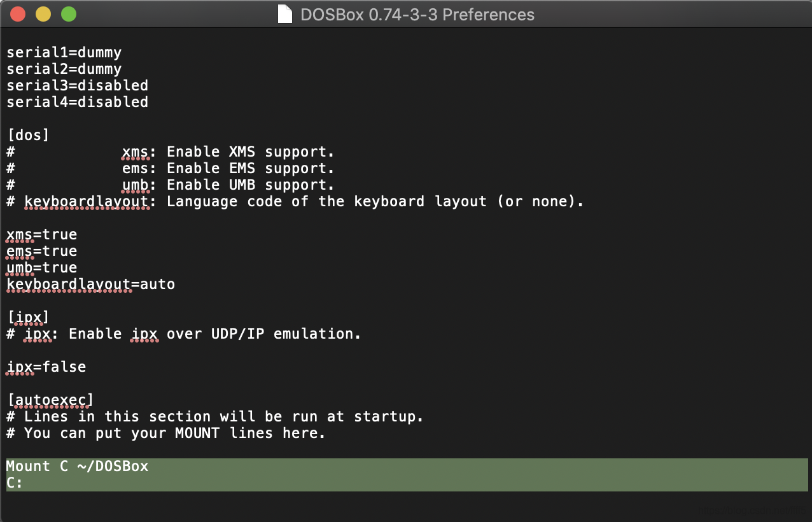Image resolution: width=812 pixels, height=522 pixels.
Task: Click the keyboardlayout language code comment line
Action: pos(295,201)
